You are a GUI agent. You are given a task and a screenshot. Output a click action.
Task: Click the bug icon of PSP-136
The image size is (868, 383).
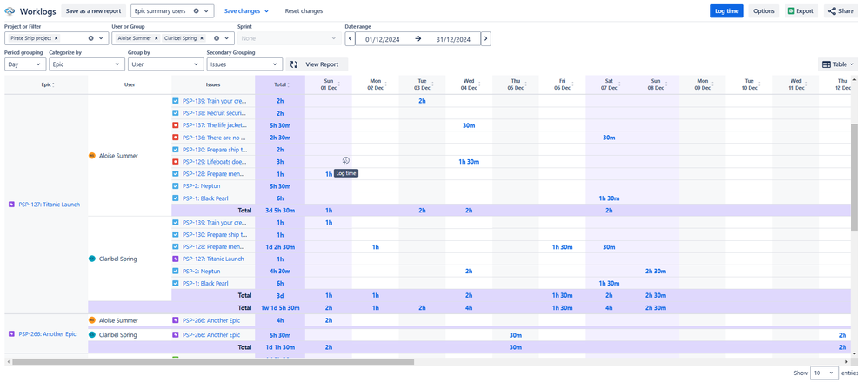coord(176,138)
